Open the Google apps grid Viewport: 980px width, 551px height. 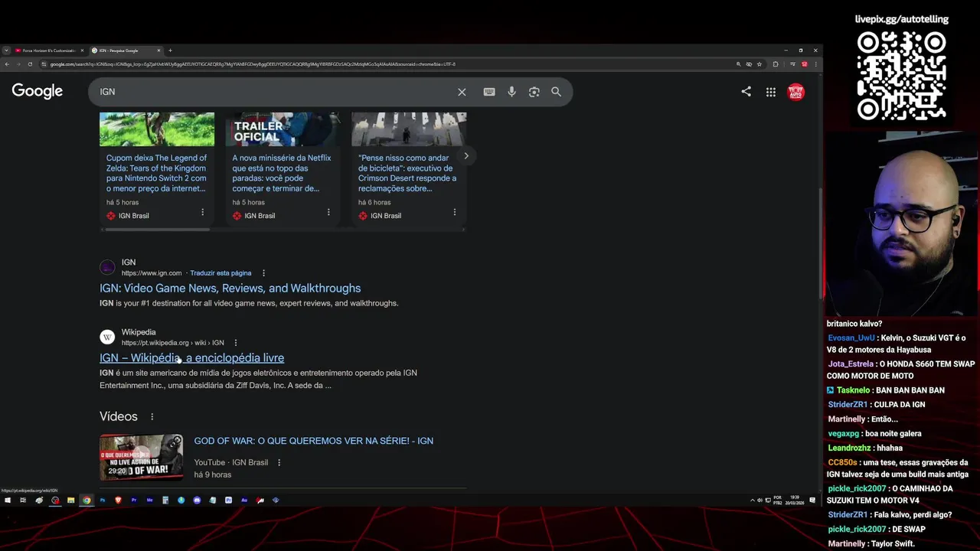click(771, 92)
